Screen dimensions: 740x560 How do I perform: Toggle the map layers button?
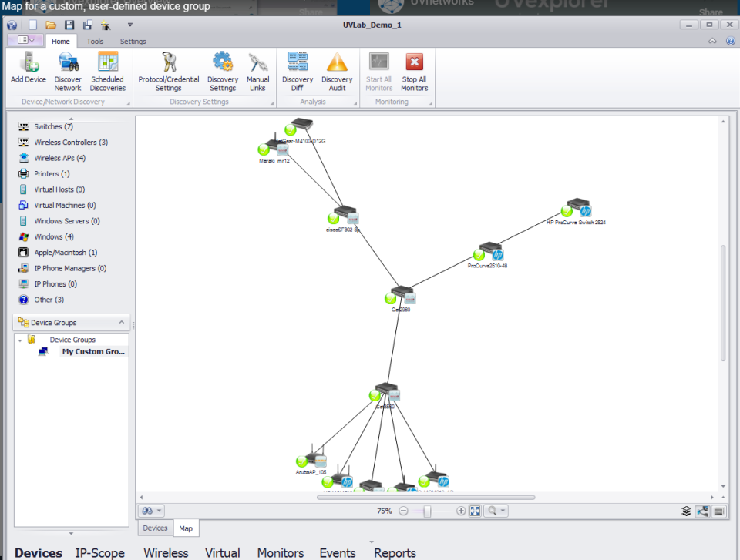point(686,511)
